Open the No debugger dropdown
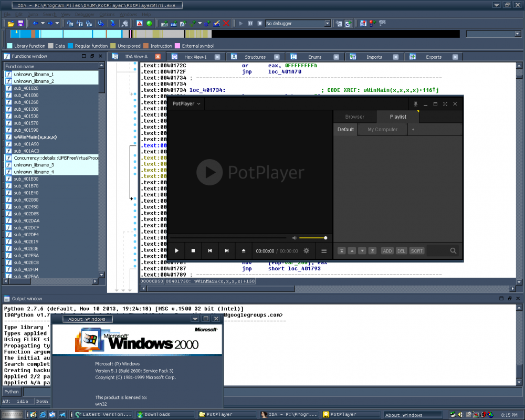Viewport: 525px width, 420px height. point(327,23)
